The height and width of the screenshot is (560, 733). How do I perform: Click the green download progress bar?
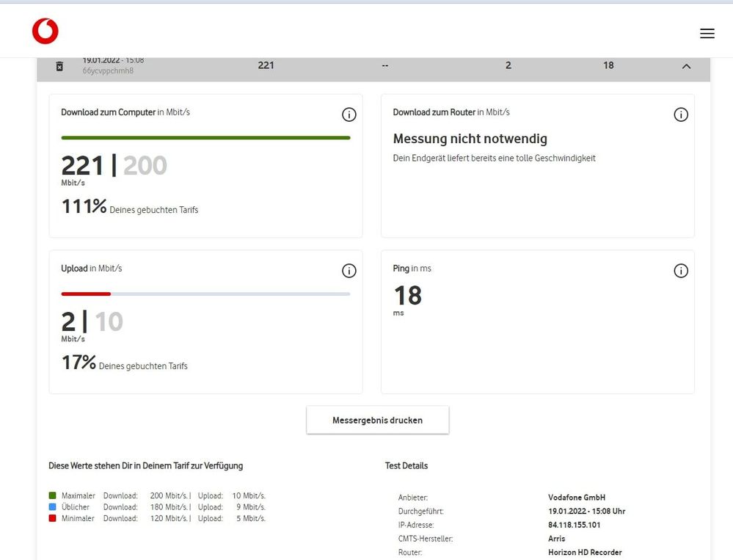pos(205,137)
